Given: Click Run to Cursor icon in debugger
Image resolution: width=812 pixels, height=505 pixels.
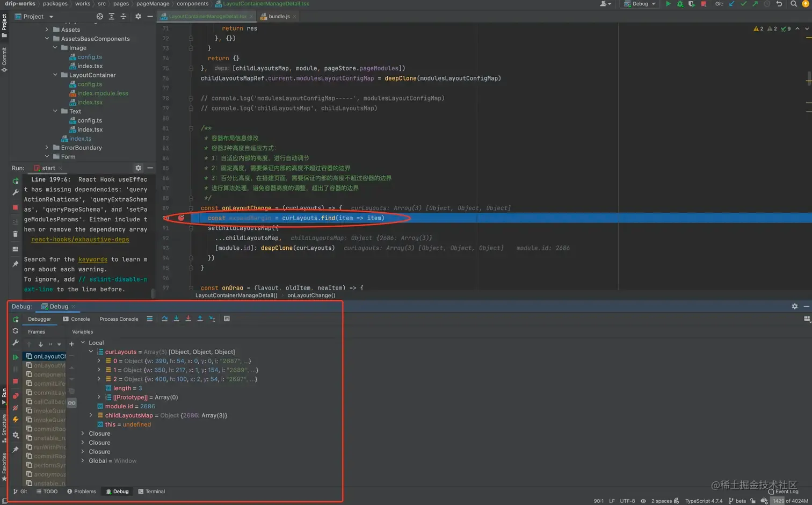Looking at the screenshot, I should click(x=212, y=319).
